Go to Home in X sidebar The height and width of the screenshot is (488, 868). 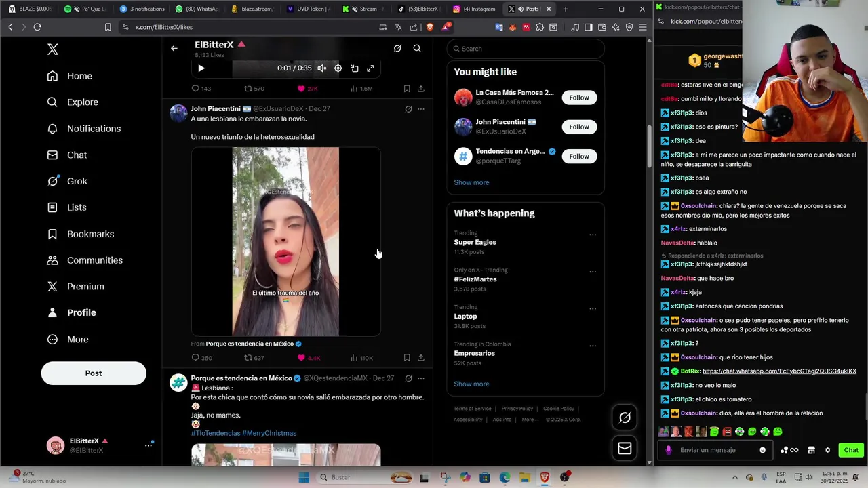click(70, 76)
